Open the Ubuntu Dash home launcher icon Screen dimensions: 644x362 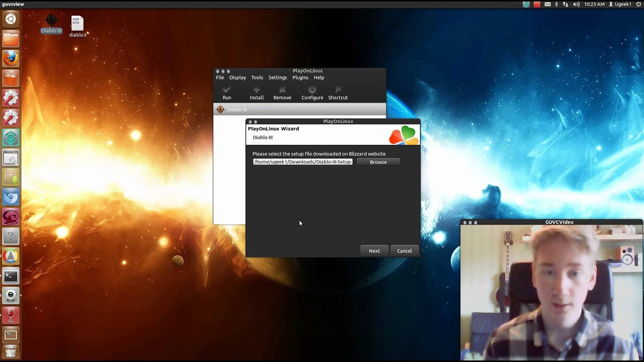tap(11, 19)
